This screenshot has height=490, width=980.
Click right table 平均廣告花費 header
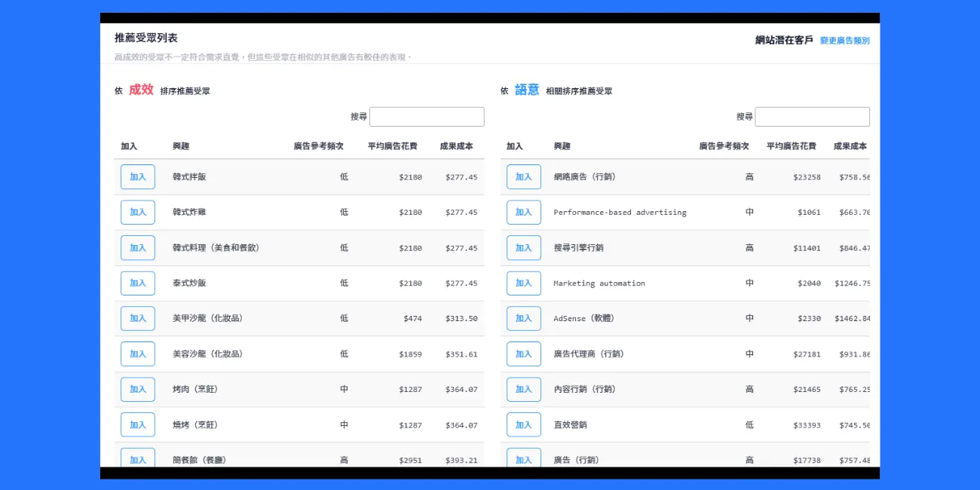pyautogui.click(x=792, y=146)
